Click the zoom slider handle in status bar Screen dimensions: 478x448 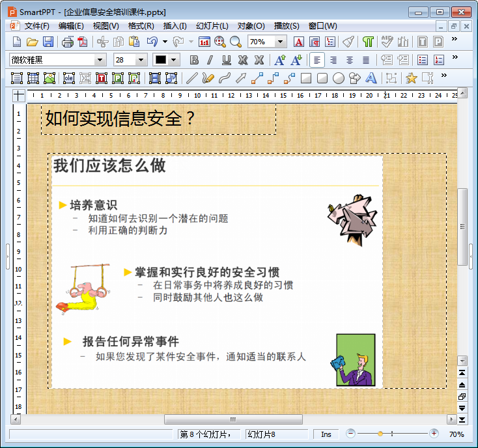pos(380,434)
